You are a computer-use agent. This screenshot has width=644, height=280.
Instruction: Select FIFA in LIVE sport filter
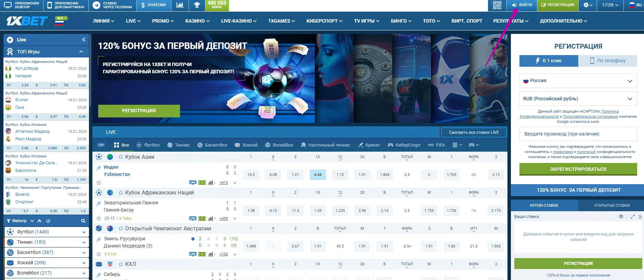coord(436,145)
